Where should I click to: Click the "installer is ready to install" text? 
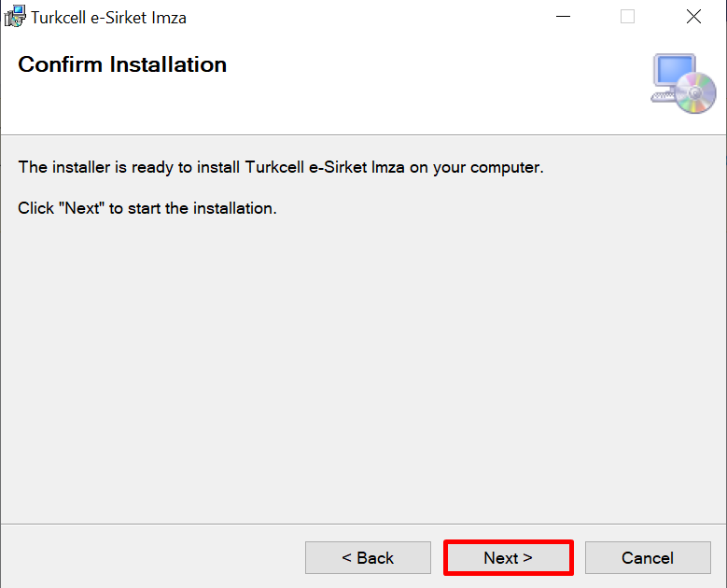[281, 167]
